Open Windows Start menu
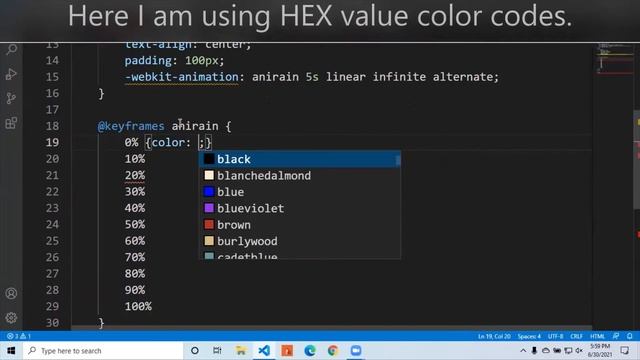The height and width of the screenshot is (360, 640). [x=11, y=351]
